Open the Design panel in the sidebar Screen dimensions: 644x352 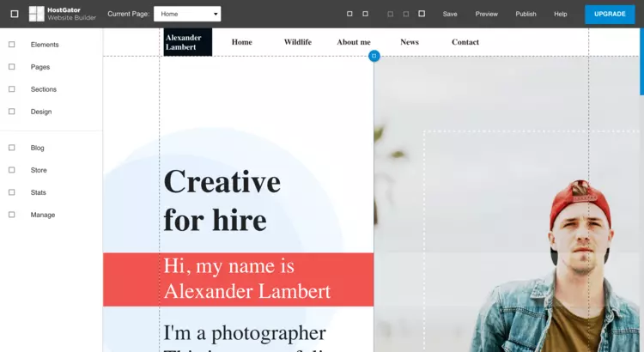(x=40, y=112)
